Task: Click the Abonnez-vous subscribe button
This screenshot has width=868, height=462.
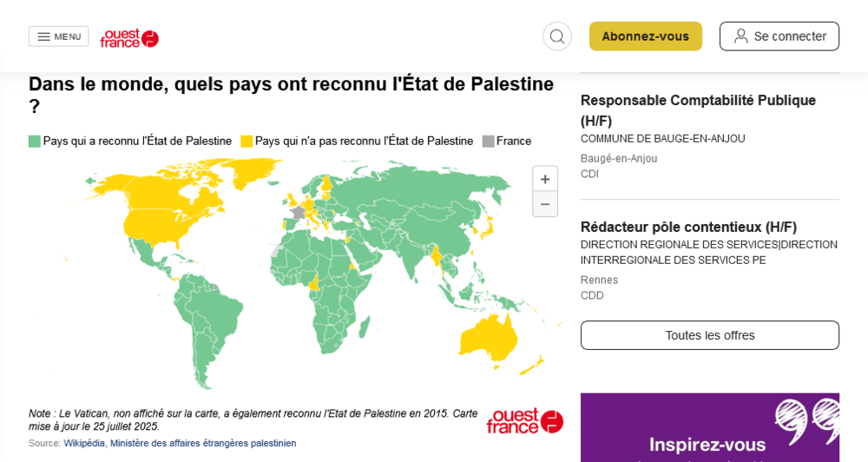Action: (645, 36)
